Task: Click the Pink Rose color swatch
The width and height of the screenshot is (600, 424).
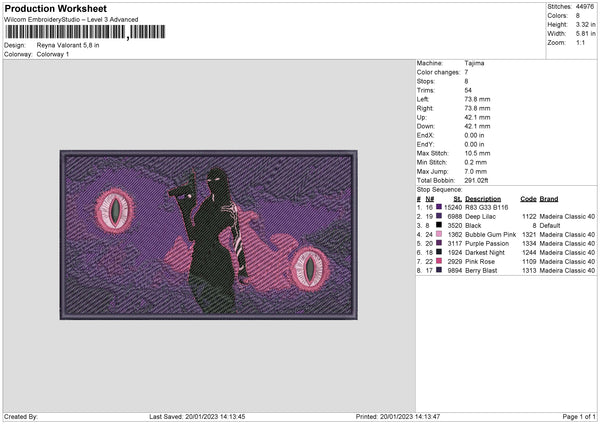Action: click(439, 261)
